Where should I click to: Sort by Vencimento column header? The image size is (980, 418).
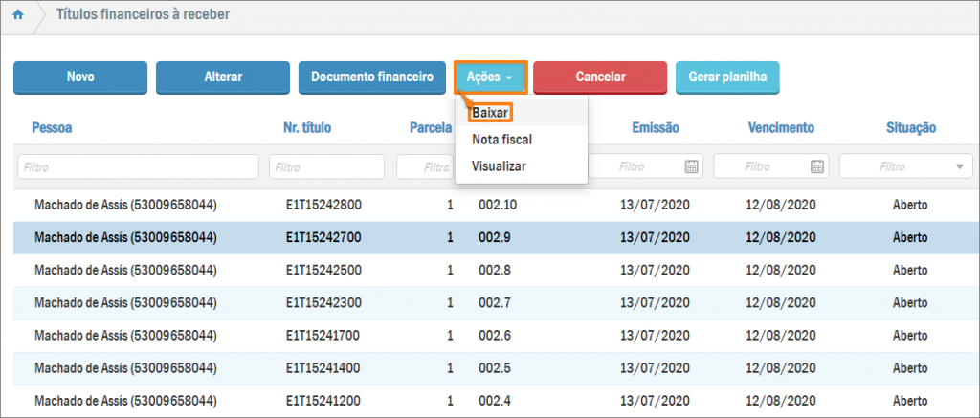point(780,128)
